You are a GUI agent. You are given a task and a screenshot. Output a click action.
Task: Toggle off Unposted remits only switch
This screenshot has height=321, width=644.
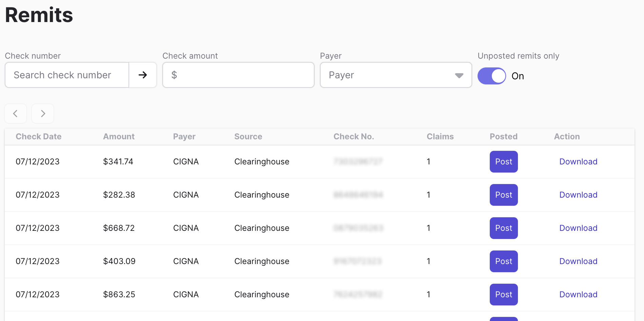coord(491,76)
